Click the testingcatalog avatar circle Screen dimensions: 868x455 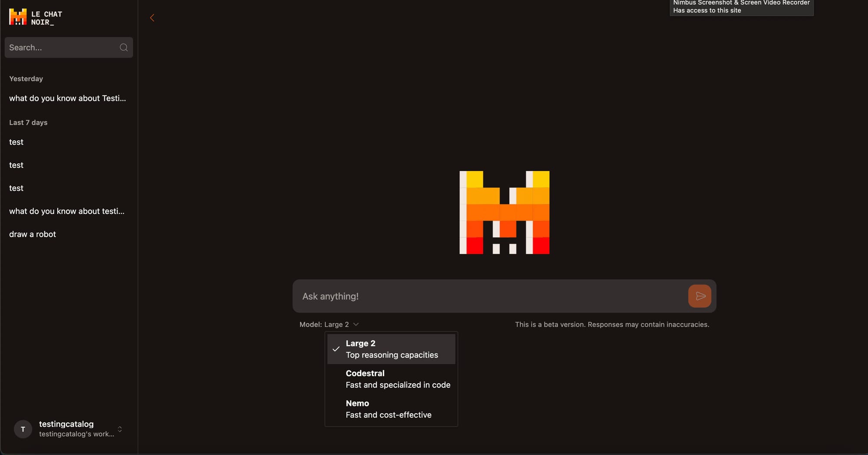point(23,429)
